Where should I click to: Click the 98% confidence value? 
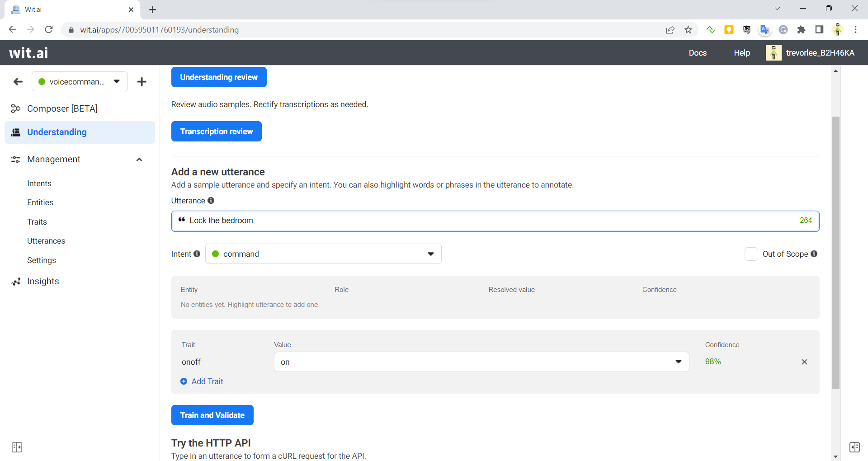point(713,362)
